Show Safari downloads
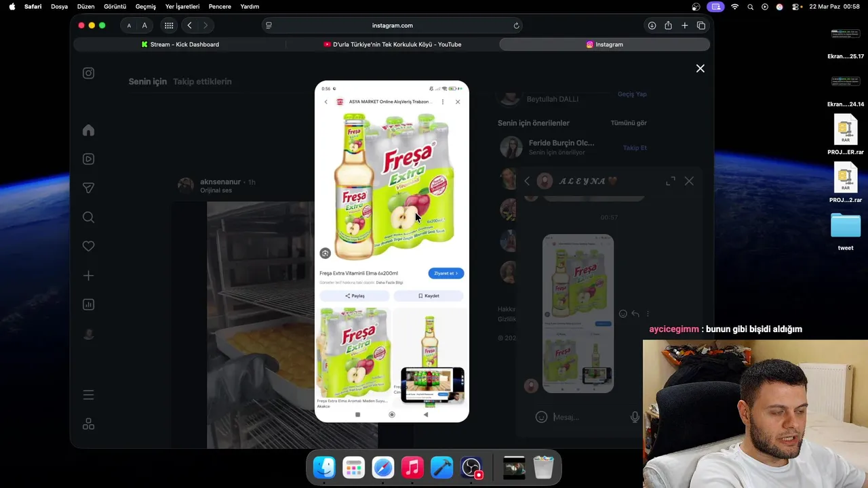The image size is (868, 488). pos(652,25)
